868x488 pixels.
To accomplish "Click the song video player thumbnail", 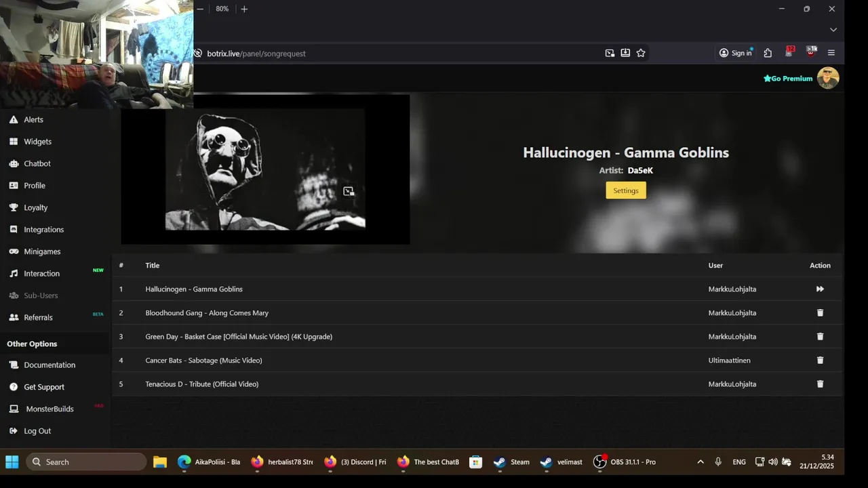I will click(265, 169).
